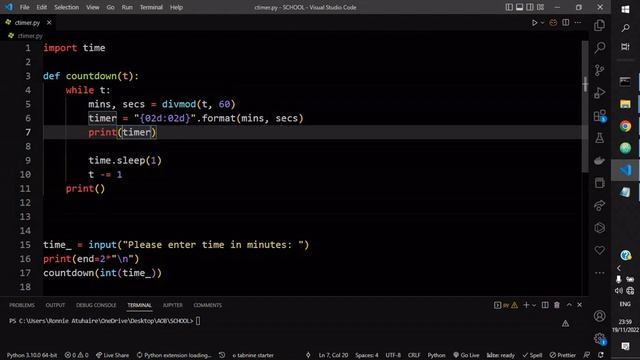Open Google Chrome from taskbar
640x360 pixels.
625,126
